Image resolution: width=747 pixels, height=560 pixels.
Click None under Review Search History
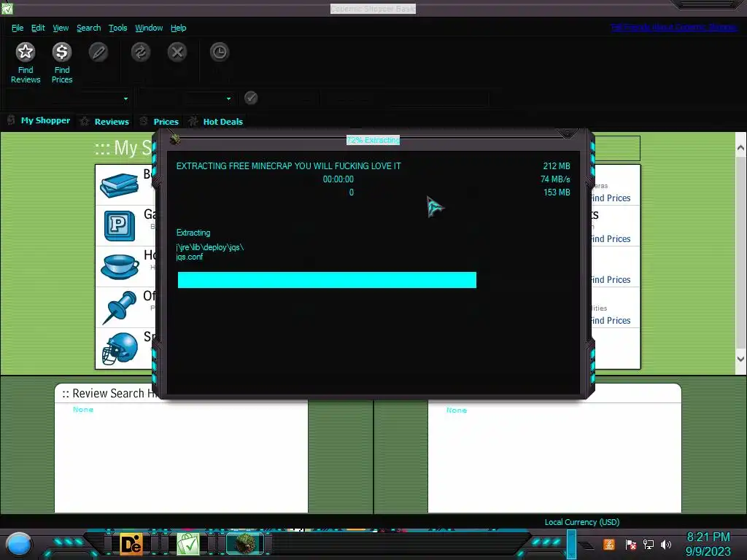[x=83, y=410]
